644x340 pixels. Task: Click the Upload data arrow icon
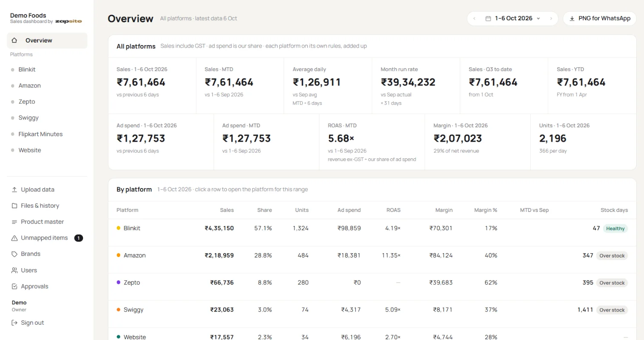(x=14, y=190)
